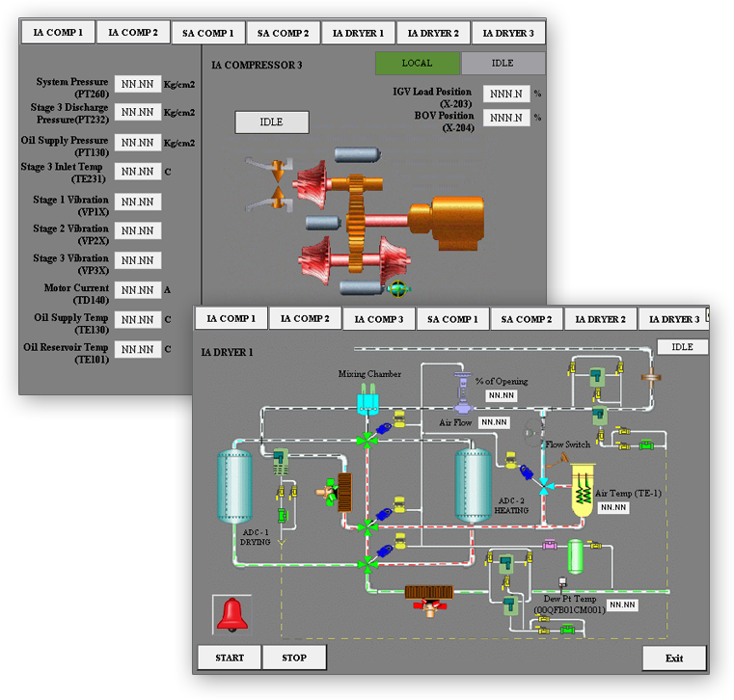
Task: Select the Mixing Chamber symbol
Action: click(x=367, y=399)
